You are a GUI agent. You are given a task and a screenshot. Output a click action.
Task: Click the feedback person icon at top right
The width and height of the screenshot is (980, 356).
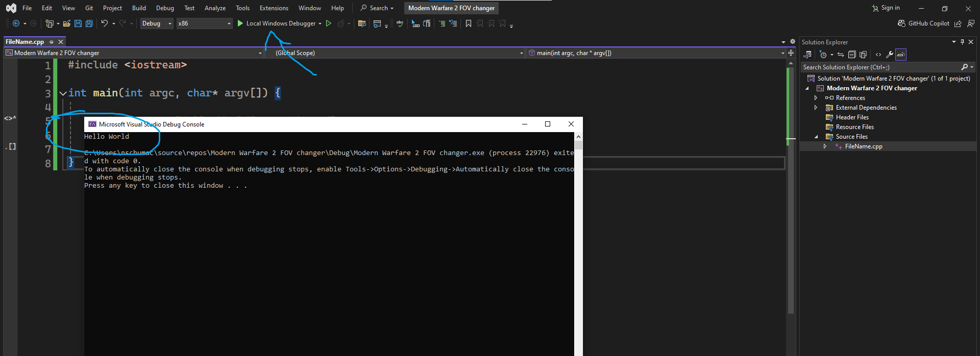coord(970,23)
